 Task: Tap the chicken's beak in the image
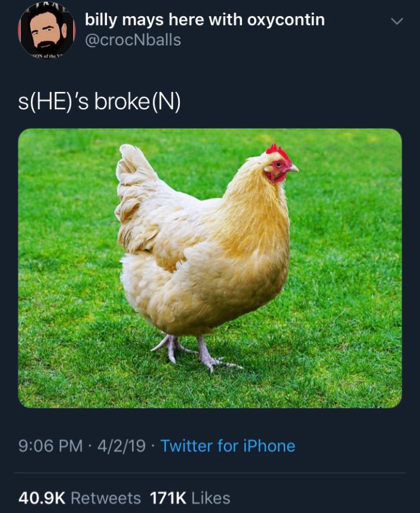(293, 169)
